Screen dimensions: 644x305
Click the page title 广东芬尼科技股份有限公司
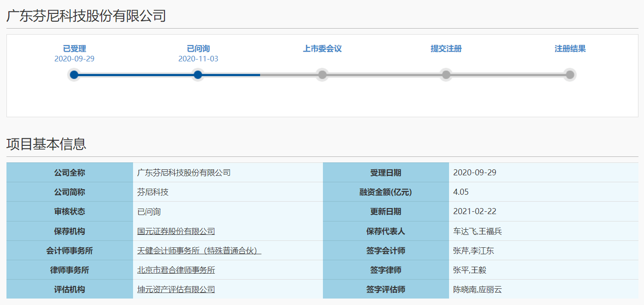[86, 16]
